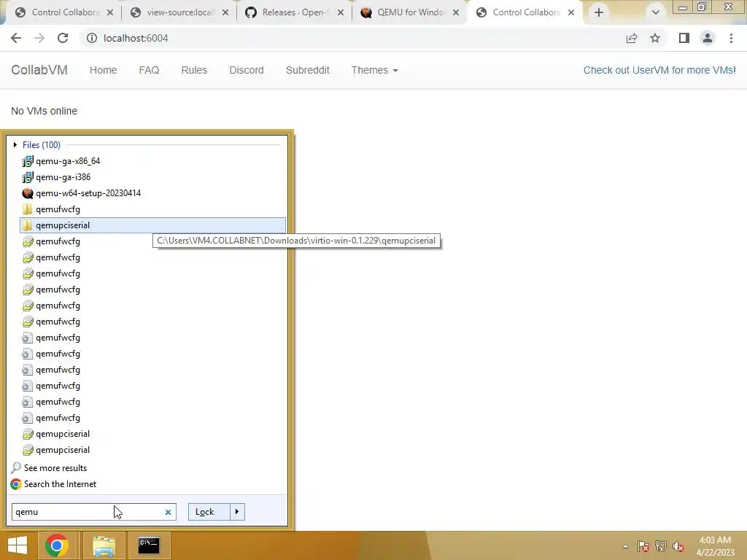Screen dimensions: 747x560
Task: Click the Action Center flag tray icon
Action: [643, 546]
